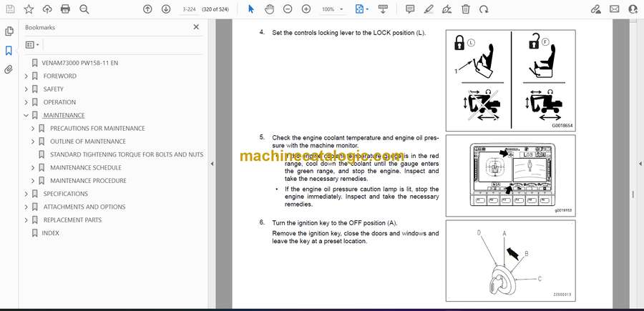Open the VENAM73000 PW158-11 EN bookmark
The width and height of the screenshot is (644, 311).
80,63
